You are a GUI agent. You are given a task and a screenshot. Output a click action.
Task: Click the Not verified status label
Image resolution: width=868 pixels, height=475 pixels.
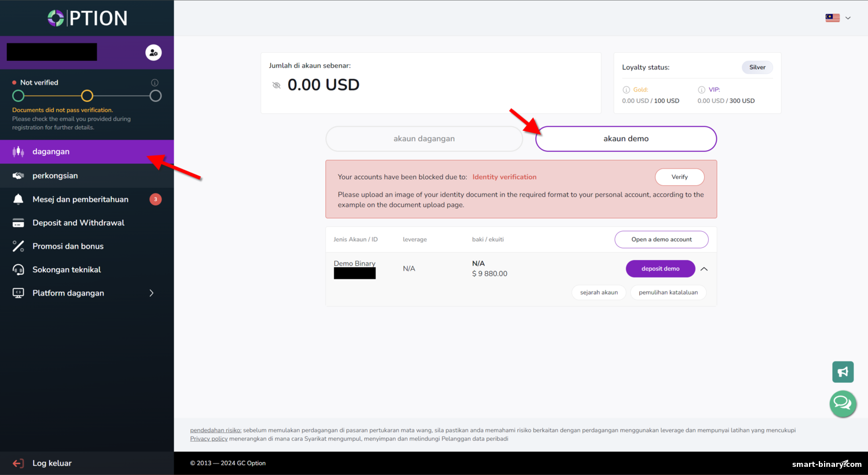[39, 83]
